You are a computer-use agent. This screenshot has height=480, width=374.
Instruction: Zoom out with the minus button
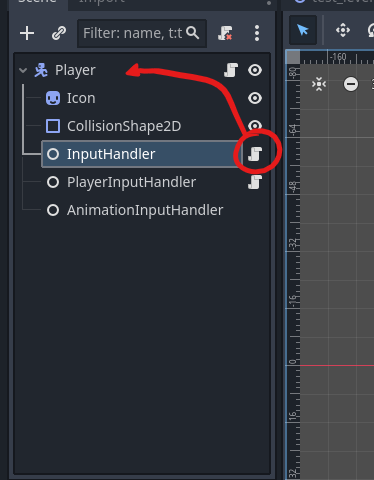click(x=351, y=84)
